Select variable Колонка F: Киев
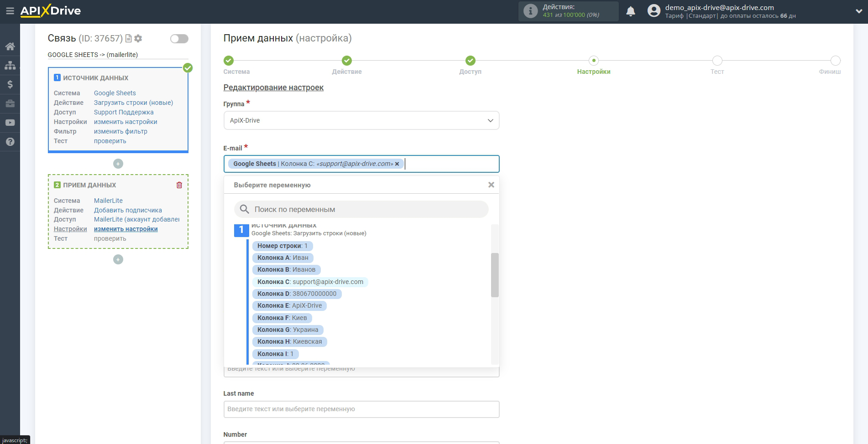 (282, 318)
